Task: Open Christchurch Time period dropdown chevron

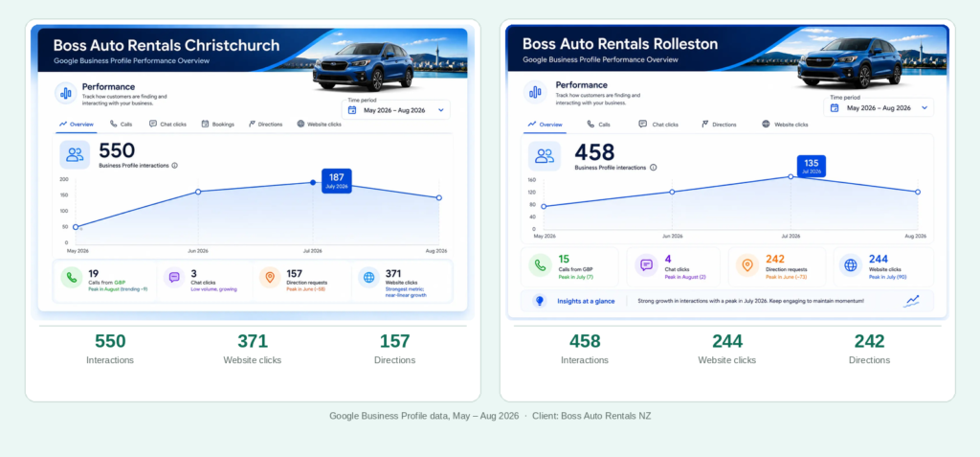Action: (440, 110)
